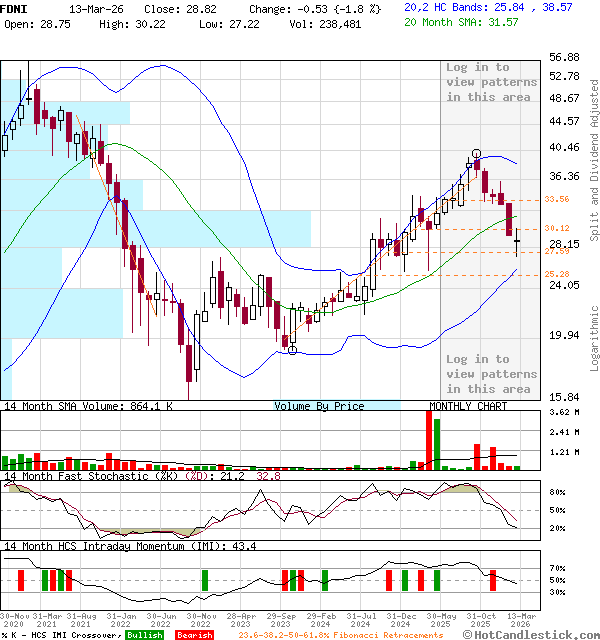
Task: Click the circled high marker near 40.46
Action: pyautogui.click(x=476, y=154)
